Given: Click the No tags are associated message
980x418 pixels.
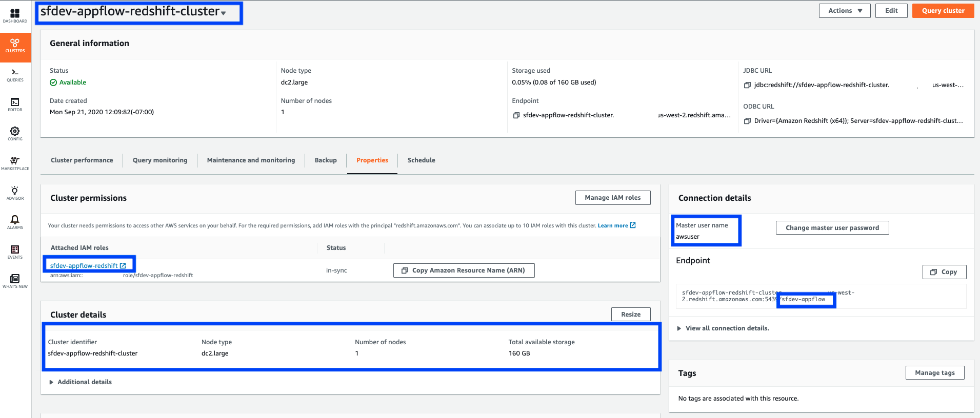Looking at the screenshot, I should 738,399.
